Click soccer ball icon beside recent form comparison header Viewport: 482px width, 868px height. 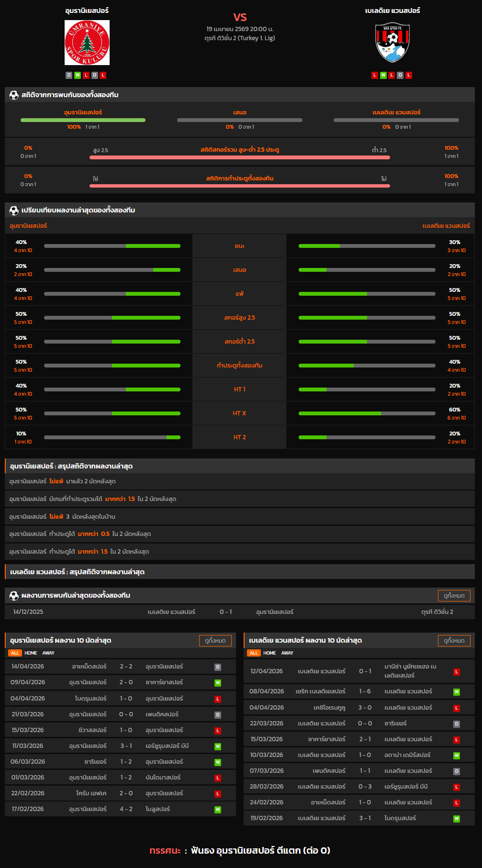point(14,210)
